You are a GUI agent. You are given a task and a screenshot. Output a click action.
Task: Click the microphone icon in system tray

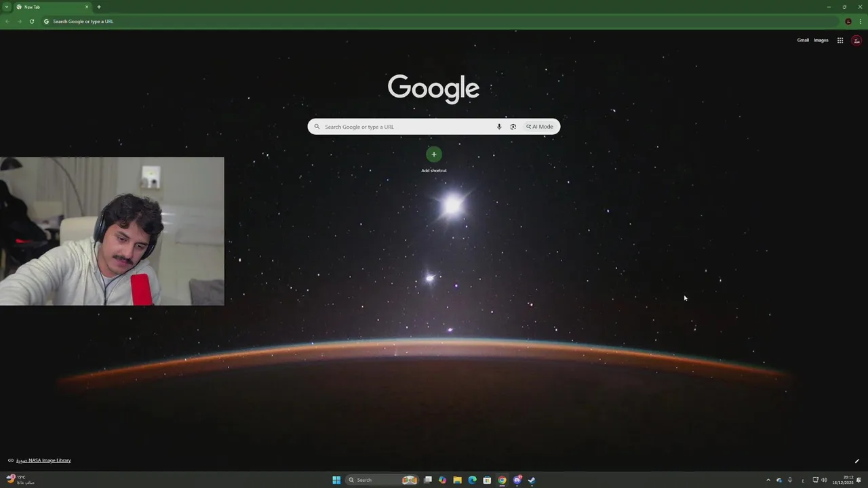coord(790,480)
